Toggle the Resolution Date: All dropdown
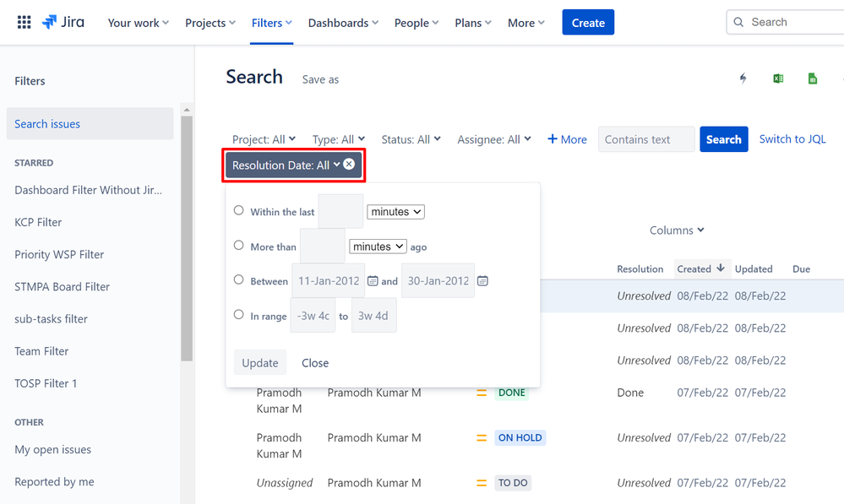 point(286,165)
